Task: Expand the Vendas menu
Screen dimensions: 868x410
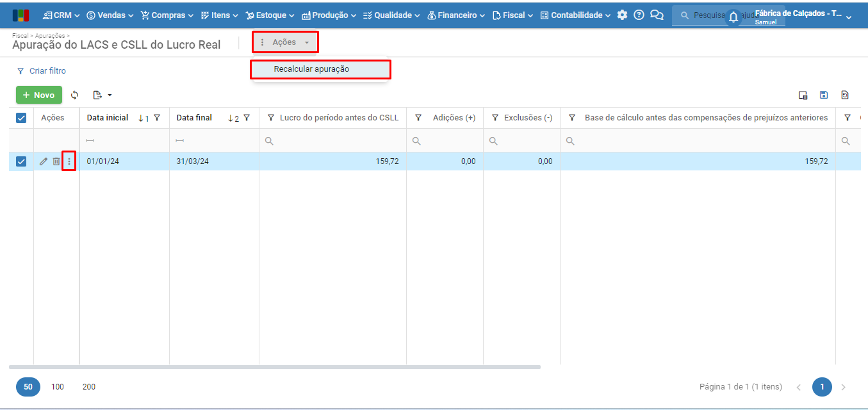Action: pos(110,15)
